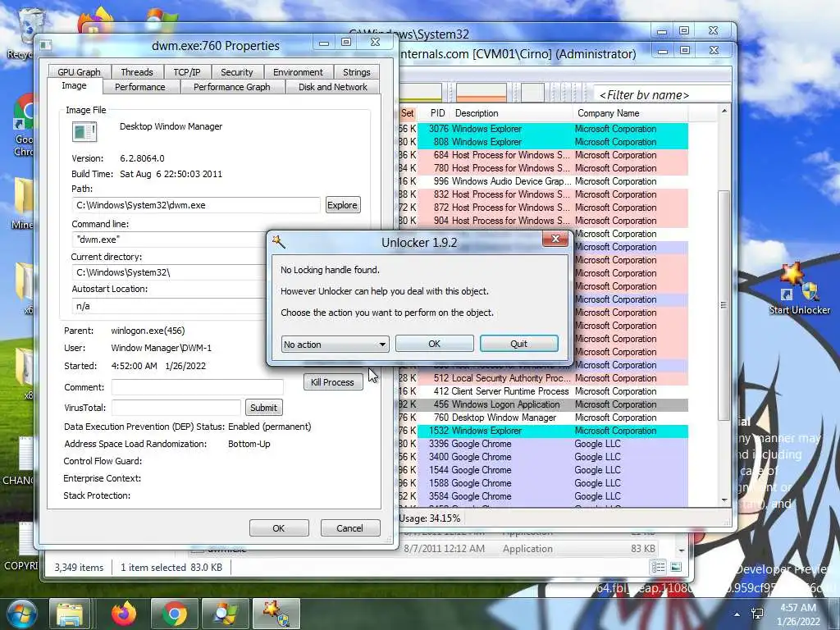Open Google Chrome from the taskbar
Viewport: 840px width, 630px height.
click(174, 614)
